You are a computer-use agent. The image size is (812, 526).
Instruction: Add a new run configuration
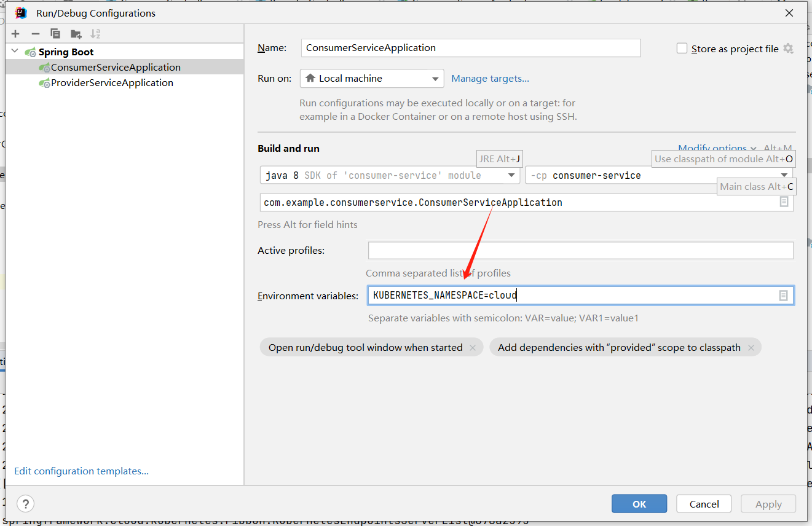tap(16, 34)
